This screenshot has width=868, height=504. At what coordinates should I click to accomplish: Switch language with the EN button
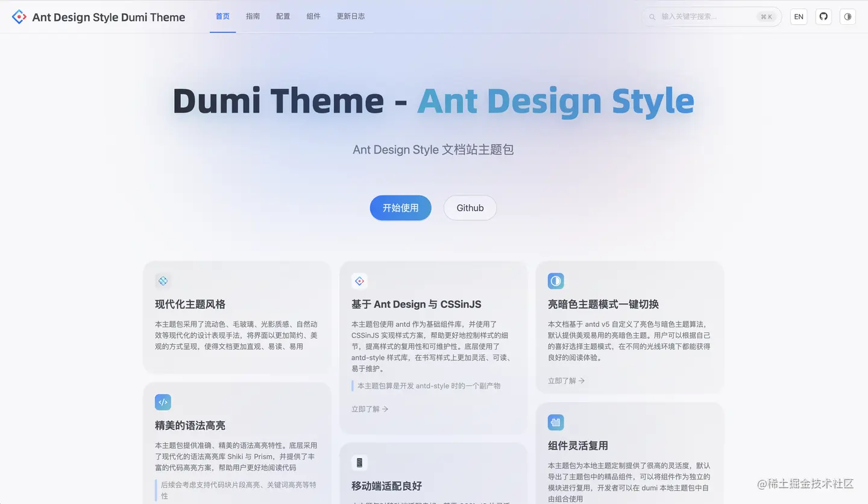[799, 17]
